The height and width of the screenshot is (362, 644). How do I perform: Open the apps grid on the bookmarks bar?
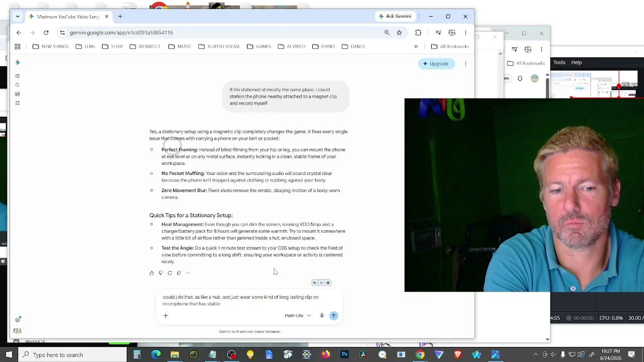18,46
